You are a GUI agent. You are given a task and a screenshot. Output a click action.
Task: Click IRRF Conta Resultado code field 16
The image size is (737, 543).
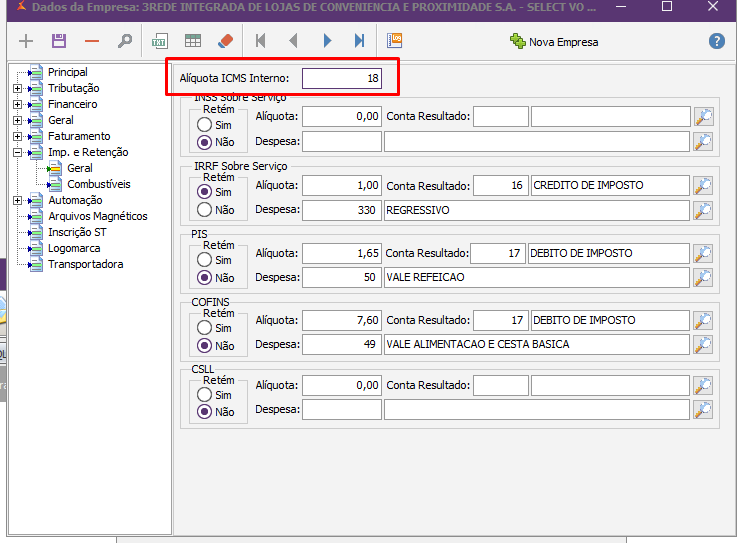click(501, 185)
